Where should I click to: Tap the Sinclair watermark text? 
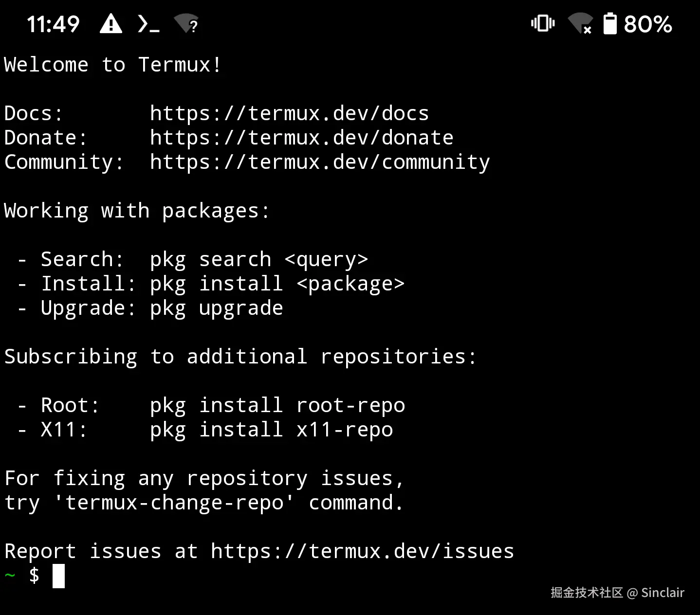coord(663,593)
